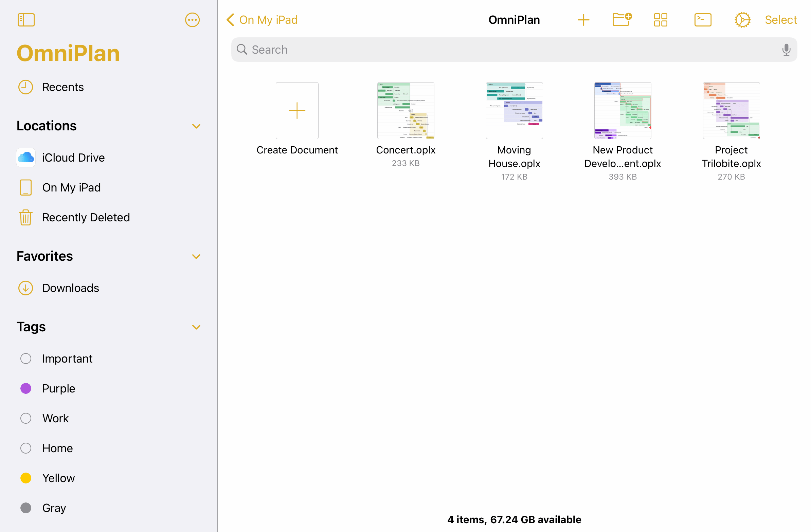The height and width of the screenshot is (532, 811).
Task: Filter by Yellow tag
Action: [x=108, y=478]
